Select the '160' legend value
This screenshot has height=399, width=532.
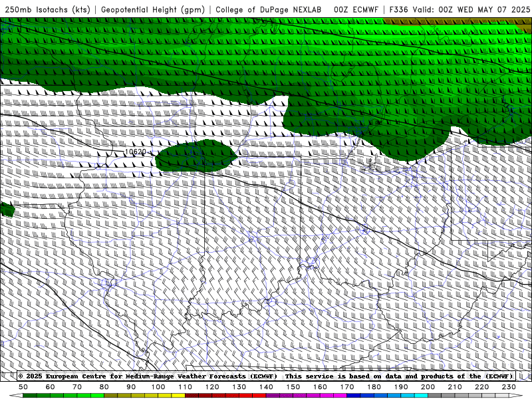(320, 387)
